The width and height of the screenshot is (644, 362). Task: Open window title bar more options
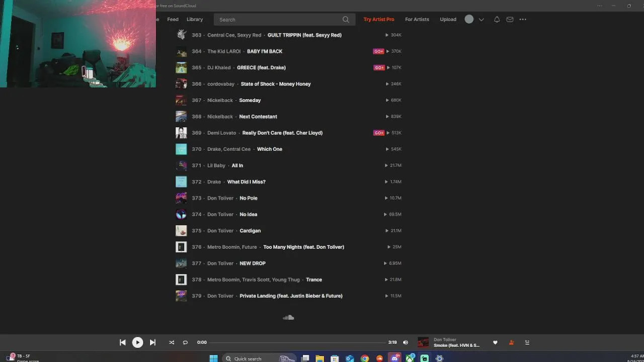click(599, 6)
